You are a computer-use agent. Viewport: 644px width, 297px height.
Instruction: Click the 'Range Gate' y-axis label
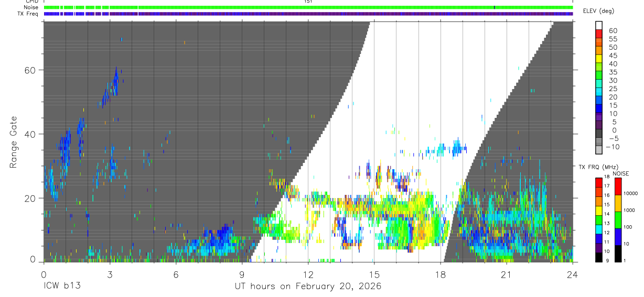pyautogui.click(x=13, y=142)
